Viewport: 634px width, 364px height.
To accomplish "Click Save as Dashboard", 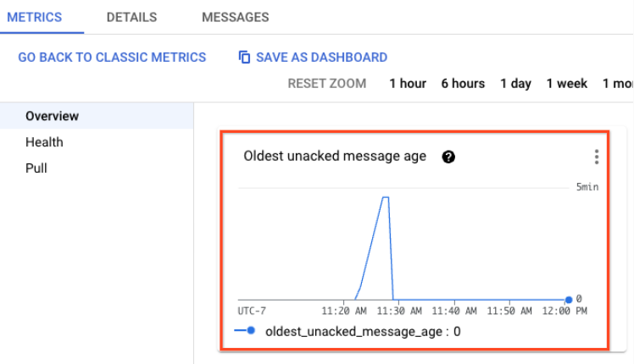I will pos(321,58).
